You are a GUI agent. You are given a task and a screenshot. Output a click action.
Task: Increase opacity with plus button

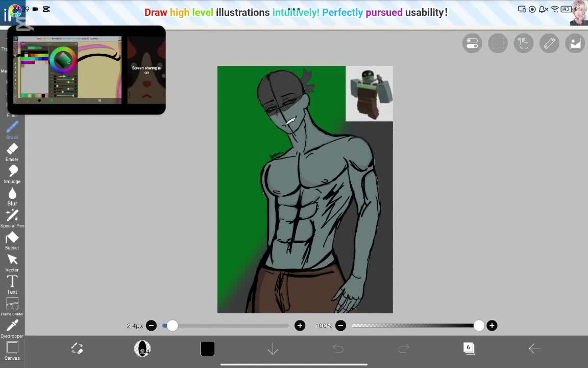pos(492,326)
